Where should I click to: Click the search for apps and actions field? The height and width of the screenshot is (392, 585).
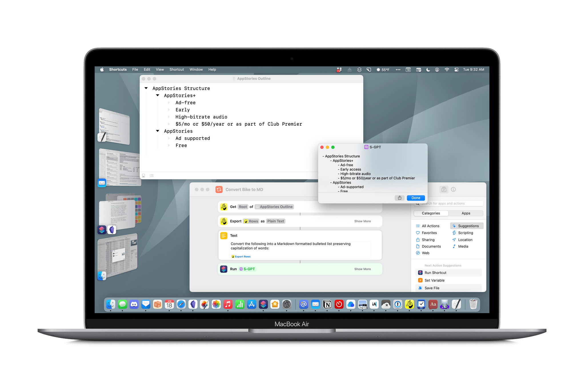click(x=448, y=203)
